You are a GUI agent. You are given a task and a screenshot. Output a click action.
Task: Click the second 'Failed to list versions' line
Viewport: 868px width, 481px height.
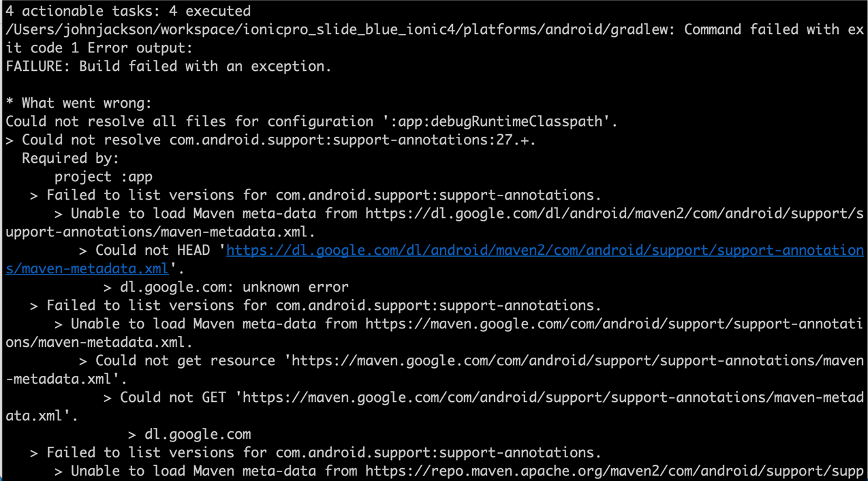(316, 305)
